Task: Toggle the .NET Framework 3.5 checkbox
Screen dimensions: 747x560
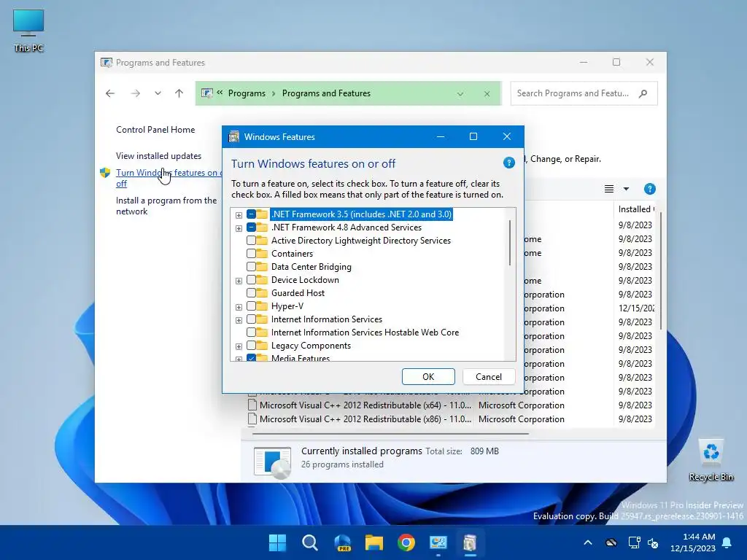Action: point(251,214)
